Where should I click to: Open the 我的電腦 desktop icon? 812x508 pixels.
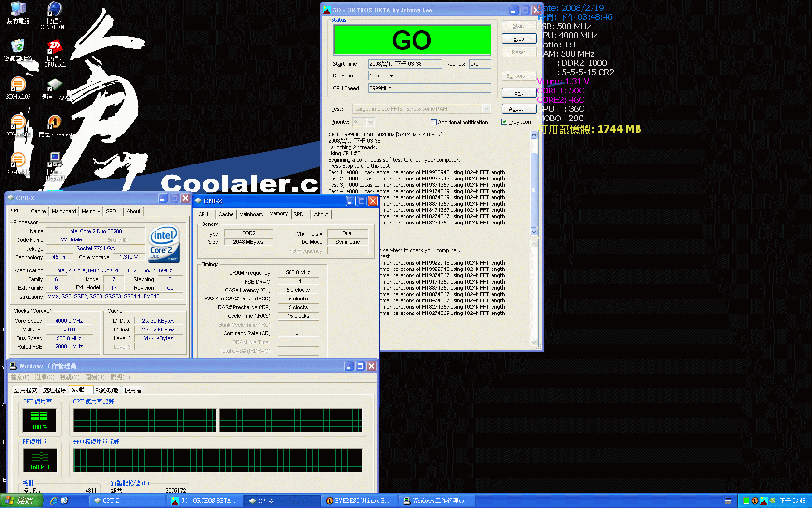[x=18, y=9]
